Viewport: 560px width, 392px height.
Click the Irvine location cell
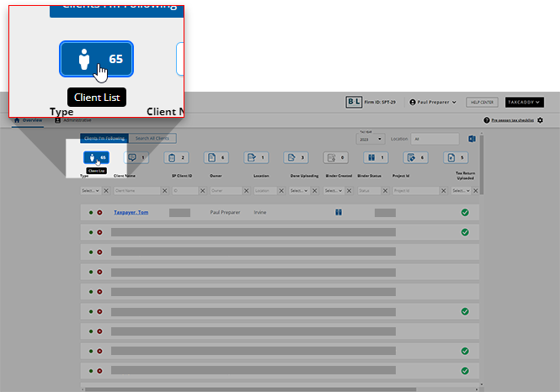point(260,212)
